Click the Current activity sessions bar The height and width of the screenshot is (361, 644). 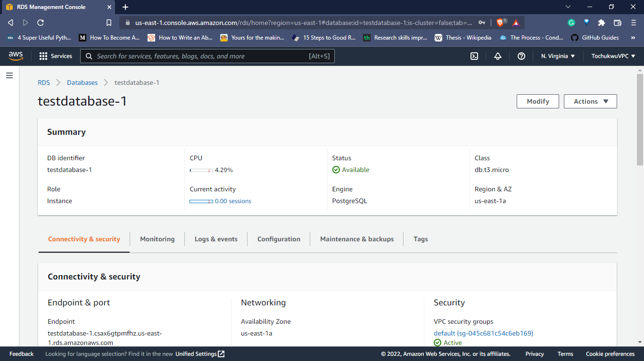tap(201, 201)
